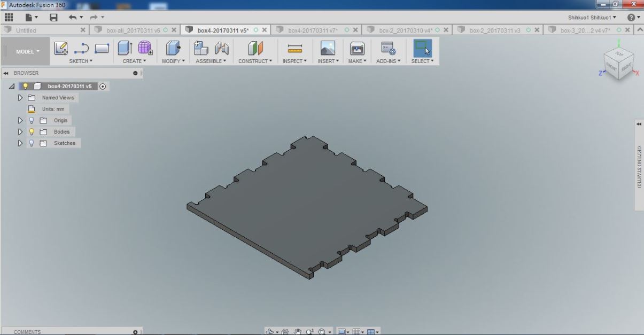Click the Assemble New Component icon

(x=201, y=48)
